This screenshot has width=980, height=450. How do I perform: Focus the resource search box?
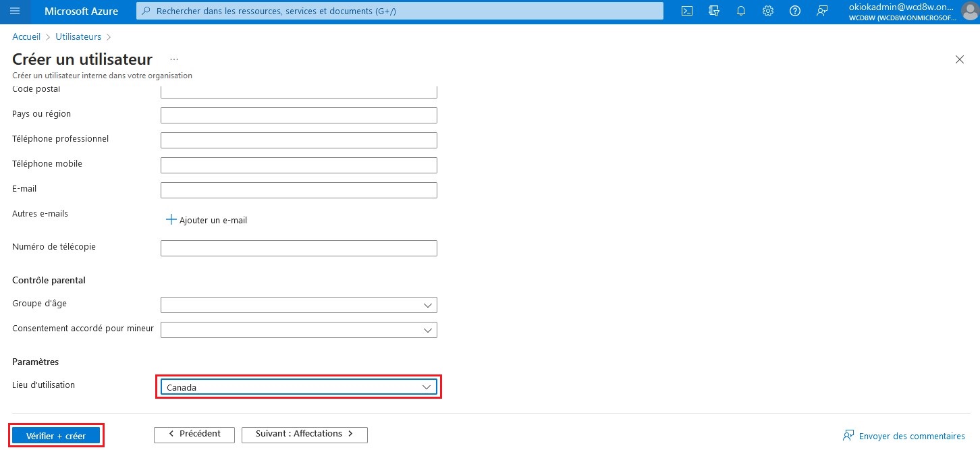pos(400,11)
